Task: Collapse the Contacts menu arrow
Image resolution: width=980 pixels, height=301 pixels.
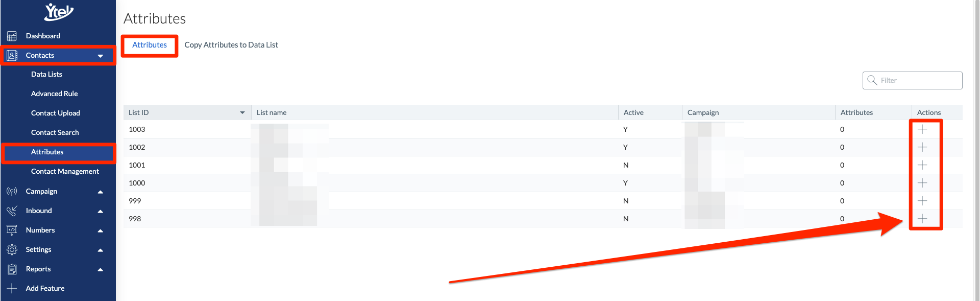Action: [101, 56]
